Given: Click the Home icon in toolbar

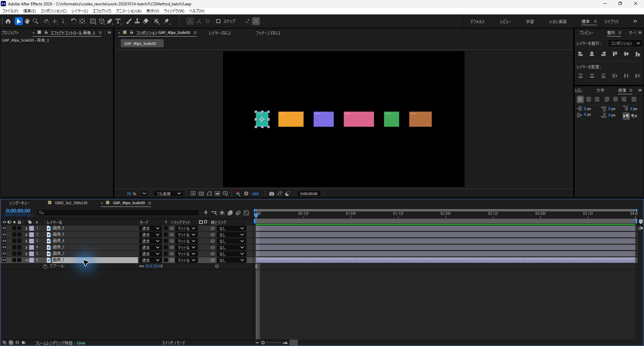Looking at the screenshot, I should tap(8, 21).
